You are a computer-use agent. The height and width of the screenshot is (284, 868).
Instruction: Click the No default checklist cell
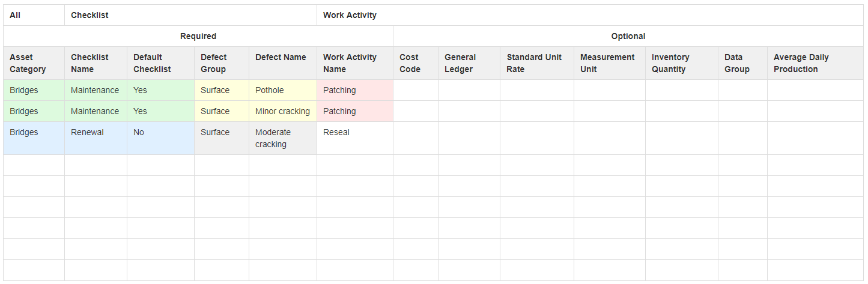160,138
